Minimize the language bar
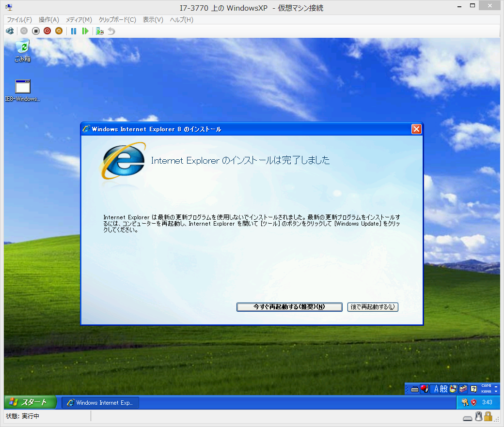 496,386
